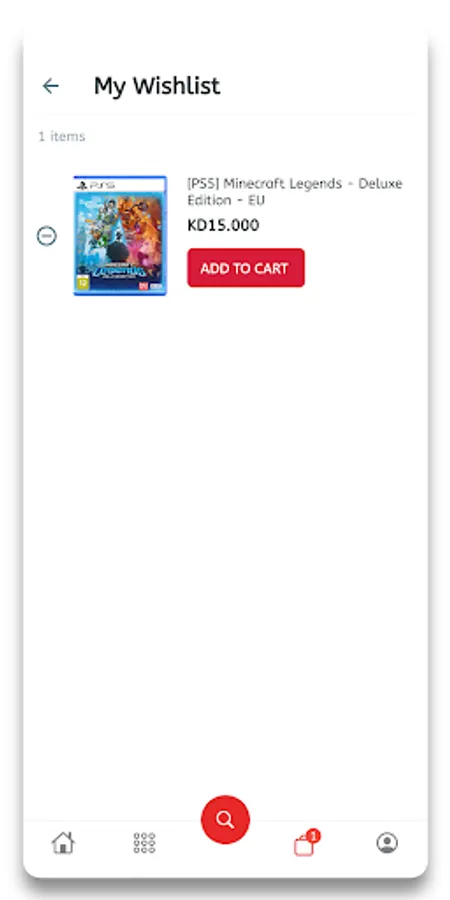Open the Minecraft Legends cover thumbnail
This screenshot has height=900, width=450.
coord(120,236)
